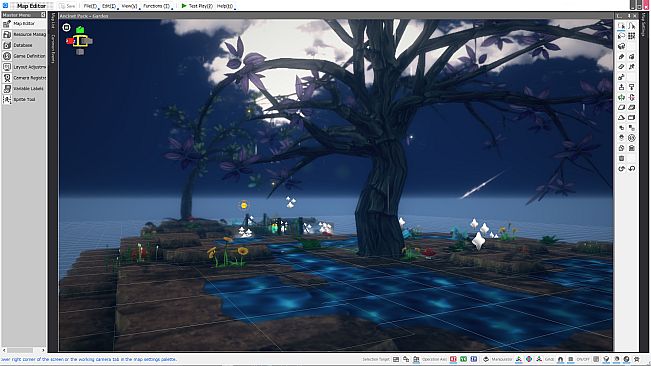Open the Edit(E) dropdown menu
651x366 pixels.
pos(109,6)
